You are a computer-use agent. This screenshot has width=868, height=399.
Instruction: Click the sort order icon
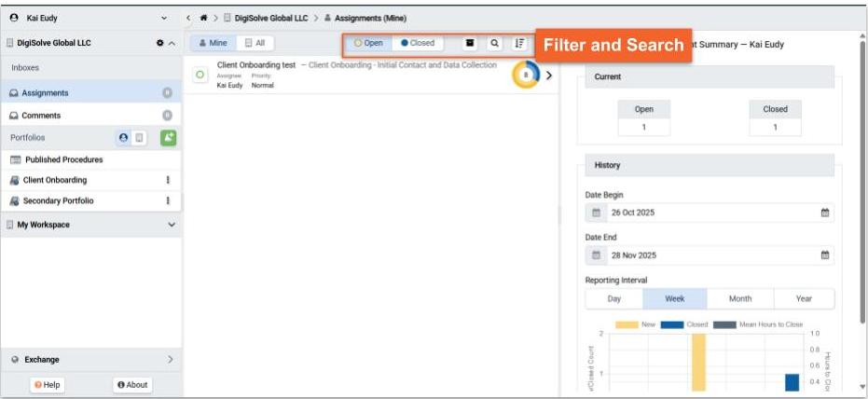[519, 43]
